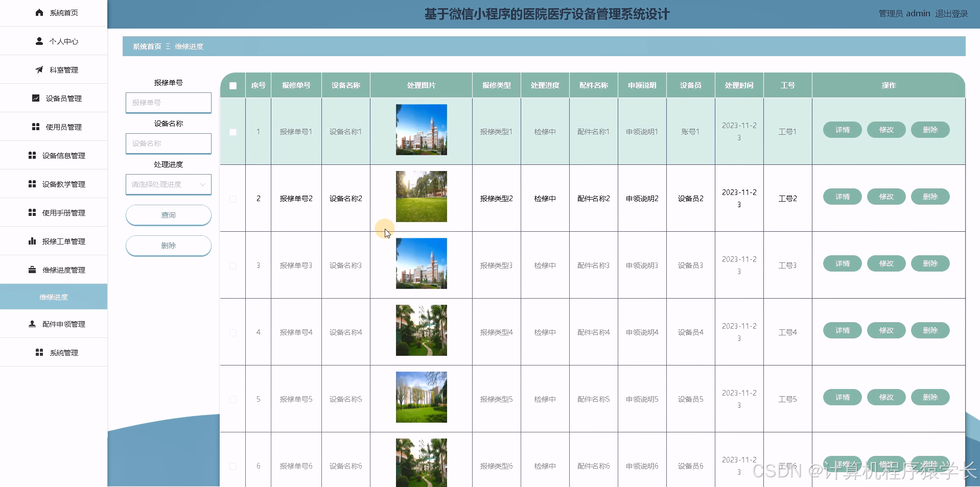980x487 pixels.
Task: Toggle the select-all checkbox in table header
Action: (x=233, y=86)
